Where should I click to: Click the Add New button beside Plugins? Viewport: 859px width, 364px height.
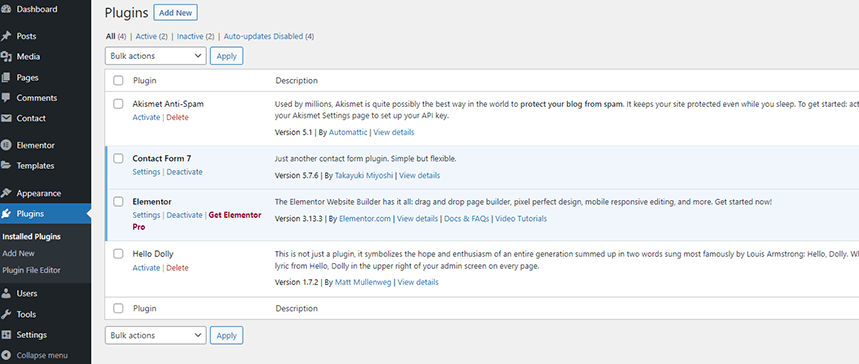tap(175, 13)
